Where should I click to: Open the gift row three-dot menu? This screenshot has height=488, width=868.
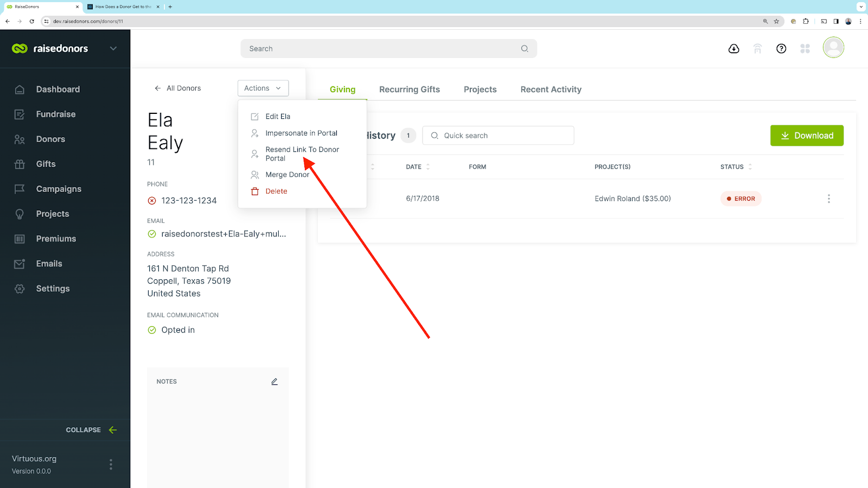[x=828, y=199]
